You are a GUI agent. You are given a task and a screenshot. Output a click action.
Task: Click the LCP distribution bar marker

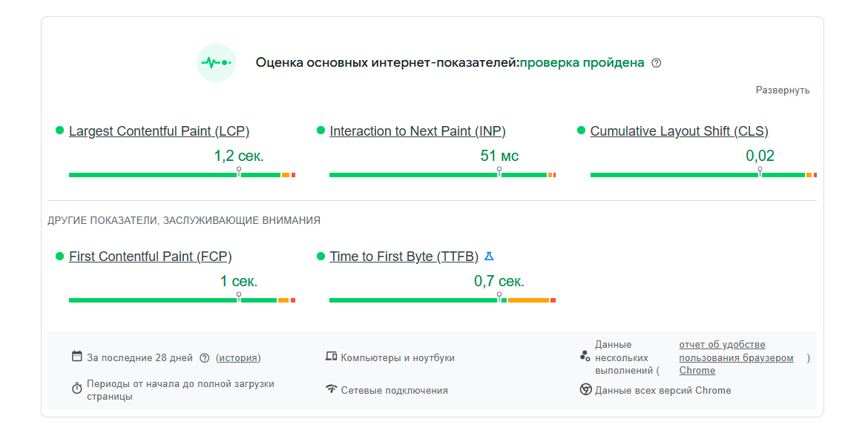(x=239, y=171)
